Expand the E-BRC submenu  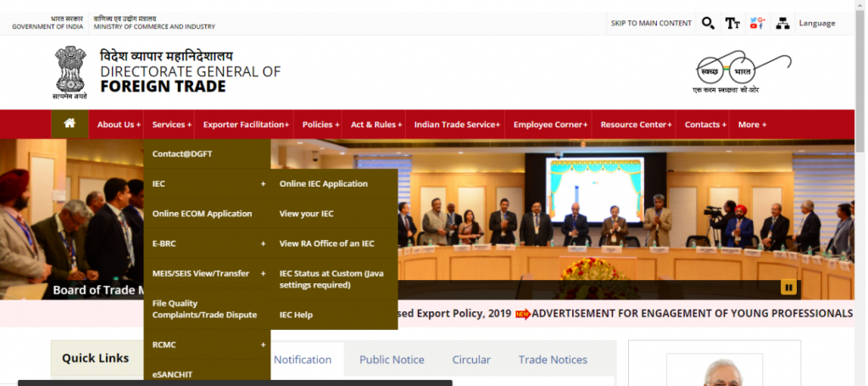pyautogui.click(x=207, y=243)
